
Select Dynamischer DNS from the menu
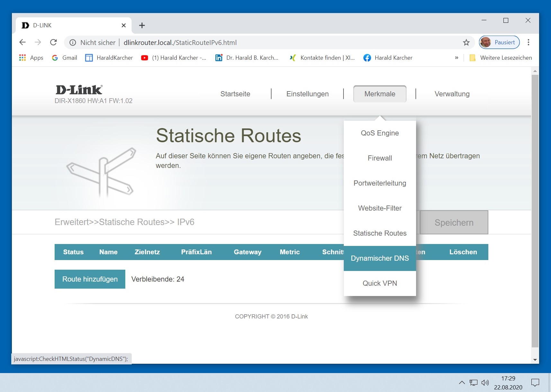[x=380, y=258]
